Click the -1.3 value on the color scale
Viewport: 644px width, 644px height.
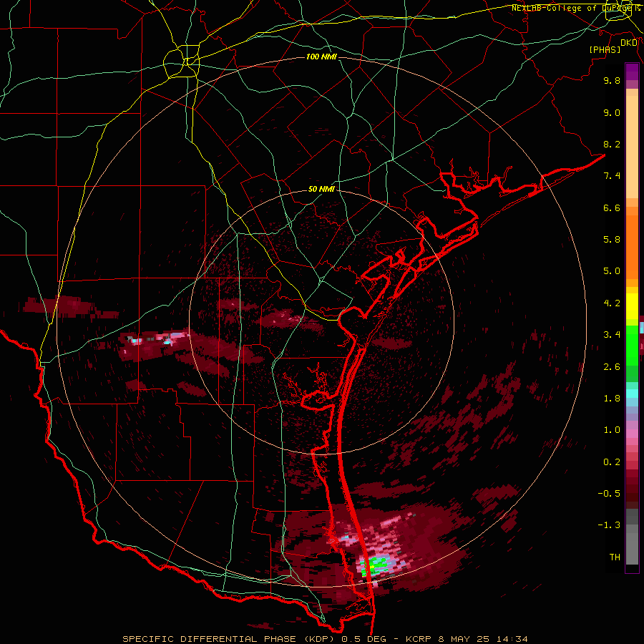pos(609,525)
